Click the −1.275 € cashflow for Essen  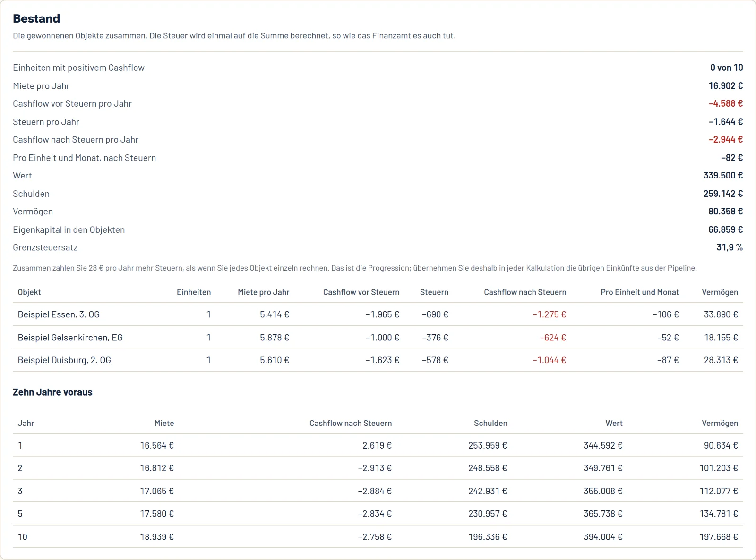point(549,314)
